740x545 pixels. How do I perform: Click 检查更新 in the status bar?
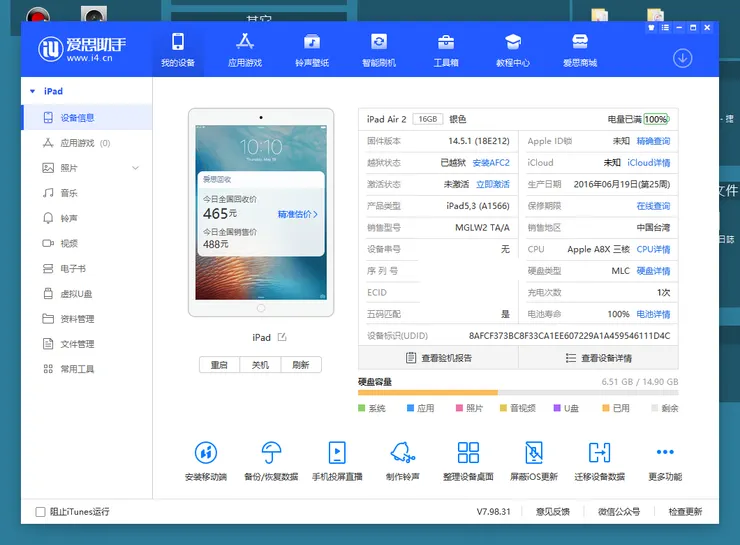[x=685, y=512]
